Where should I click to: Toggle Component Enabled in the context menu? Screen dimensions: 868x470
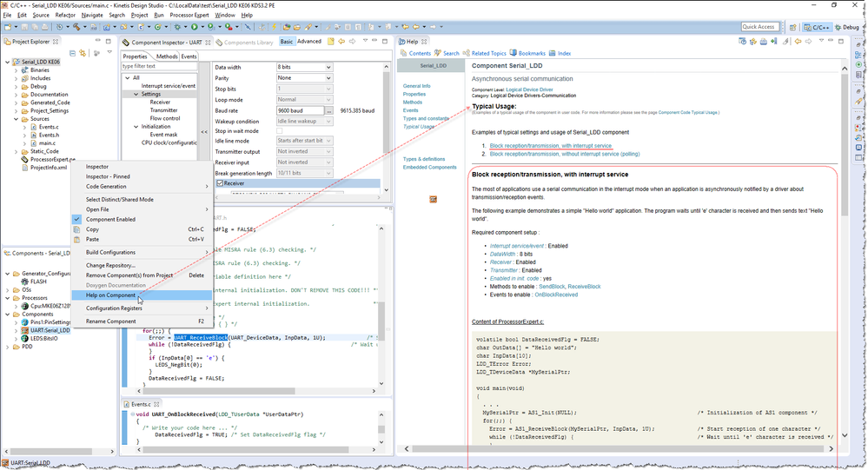[110, 219]
